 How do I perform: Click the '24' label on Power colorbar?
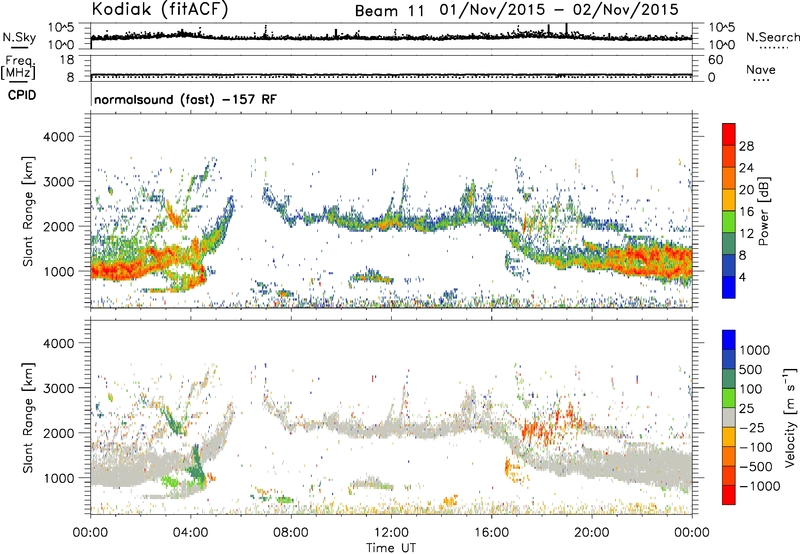746,168
